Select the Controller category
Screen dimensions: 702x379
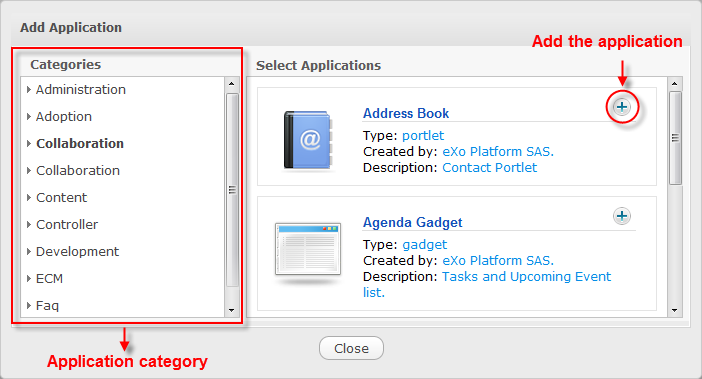pos(67,225)
